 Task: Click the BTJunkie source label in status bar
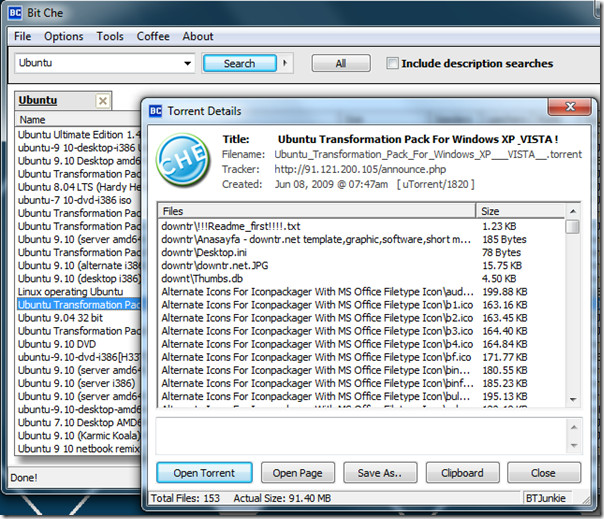(x=546, y=498)
